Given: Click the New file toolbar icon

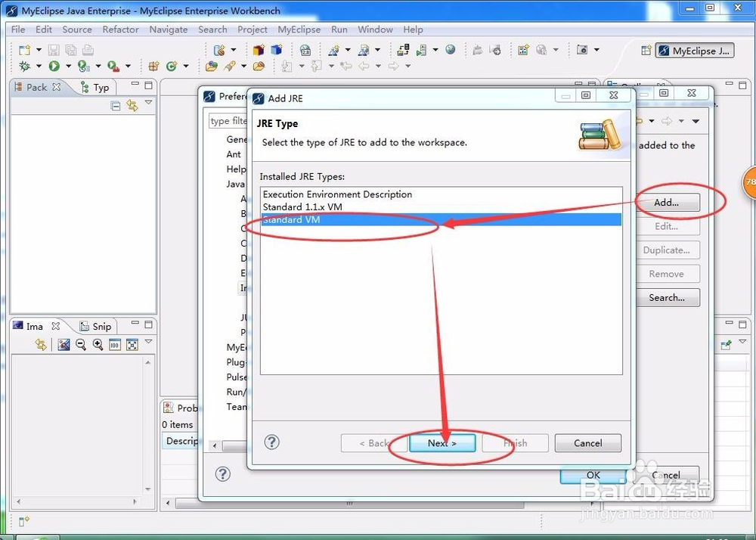Looking at the screenshot, I should click(25, 50).
